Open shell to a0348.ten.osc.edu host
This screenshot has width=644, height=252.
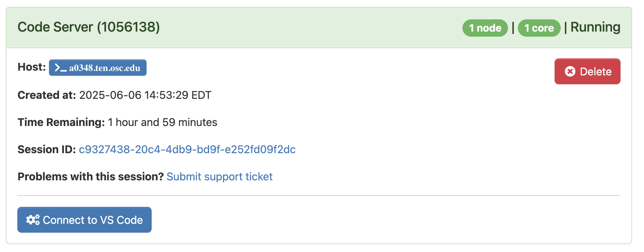click(98, 68)
